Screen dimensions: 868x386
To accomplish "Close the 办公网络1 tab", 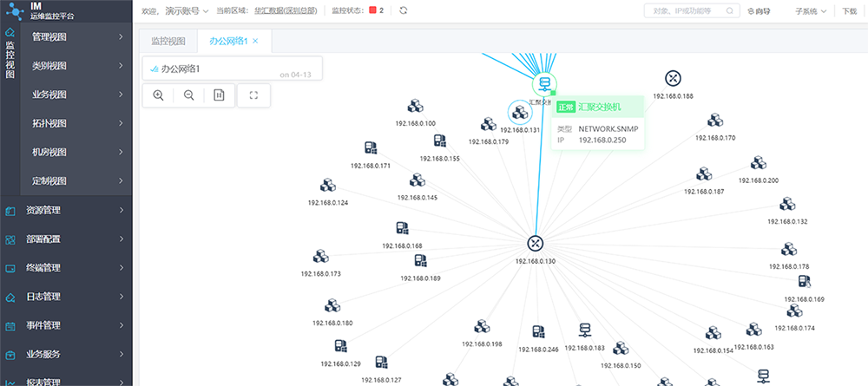I will [255, 41].
